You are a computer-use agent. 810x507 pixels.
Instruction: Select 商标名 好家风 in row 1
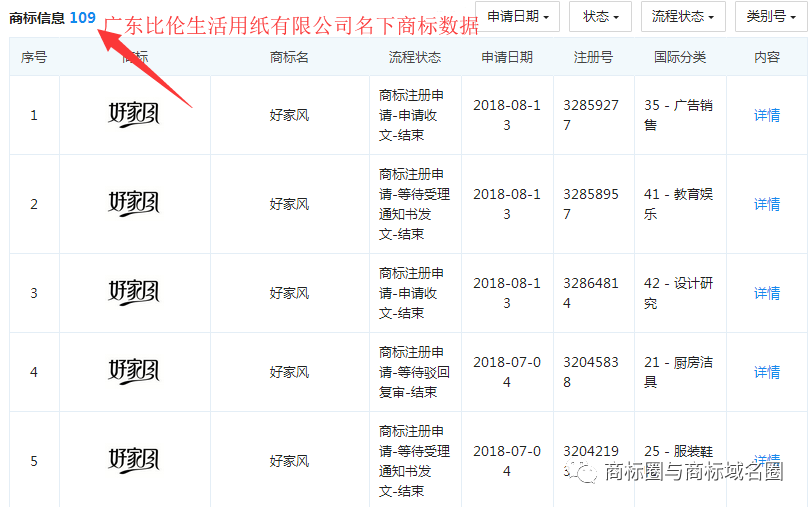pos(289,115)
